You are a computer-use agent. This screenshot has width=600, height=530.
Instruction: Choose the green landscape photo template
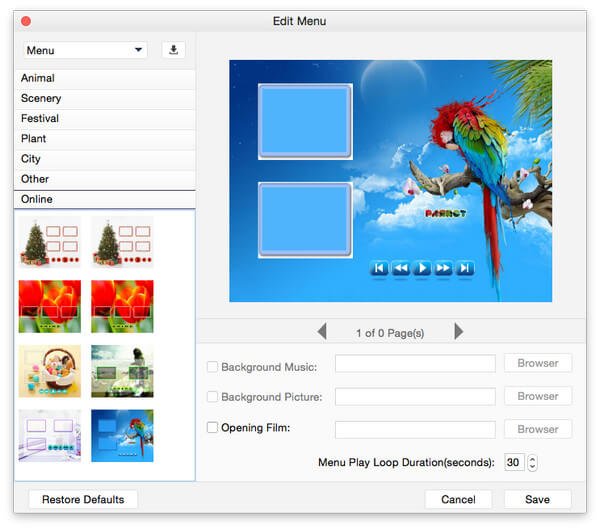pos(122,371)
